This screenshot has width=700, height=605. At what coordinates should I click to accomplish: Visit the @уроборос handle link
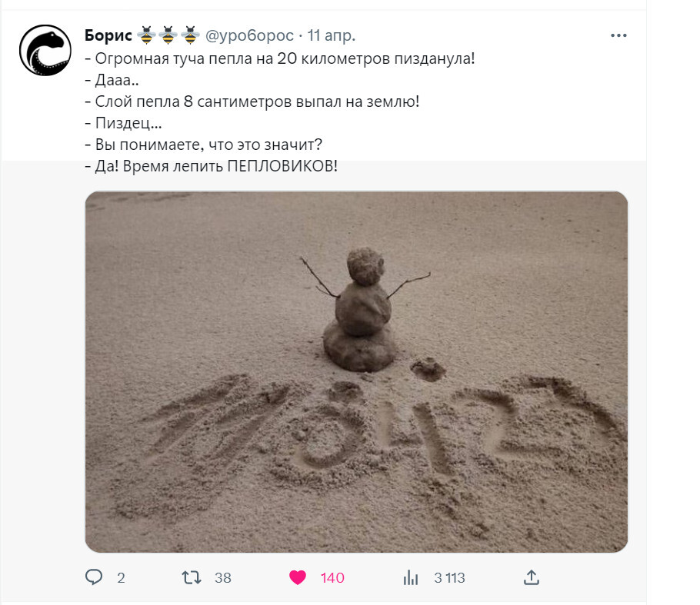point(249,35)
